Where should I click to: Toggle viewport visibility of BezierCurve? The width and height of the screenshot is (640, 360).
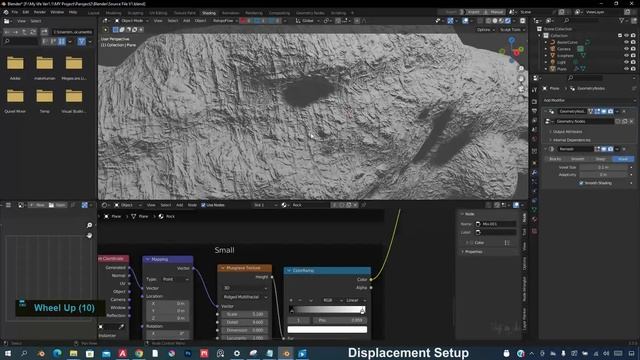626,42
